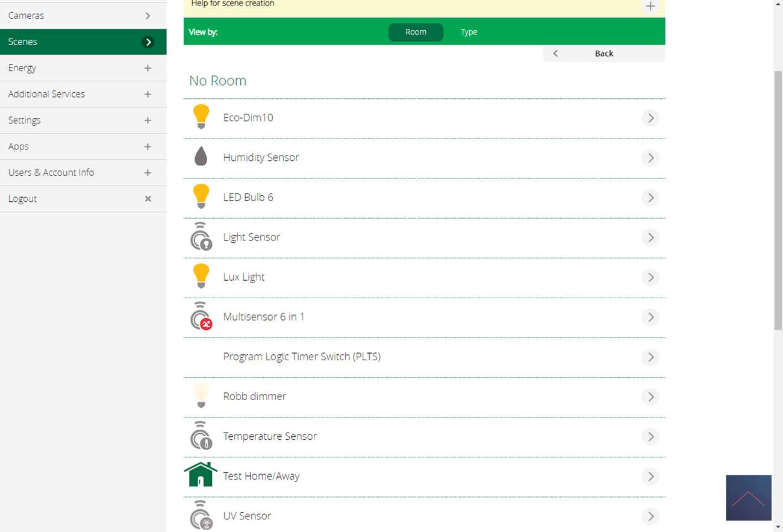
Task: Switch view to Room
Action: pos(416,32)
